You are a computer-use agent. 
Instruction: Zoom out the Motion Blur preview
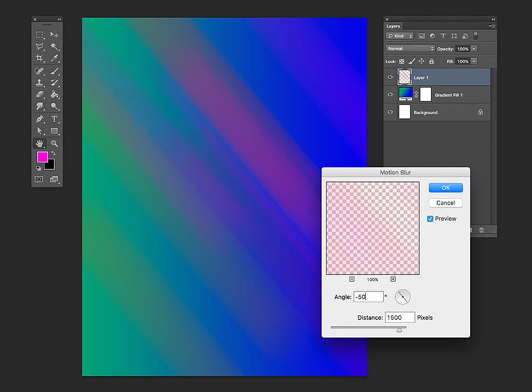pos(352,279)
